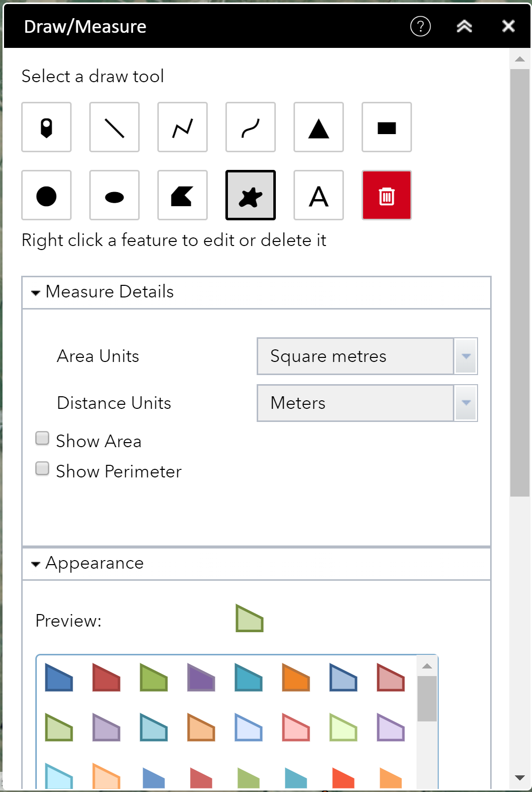Screen dimensions: 532x792
Task: Click the red trash clear button
Action: [x=387, y=195]
